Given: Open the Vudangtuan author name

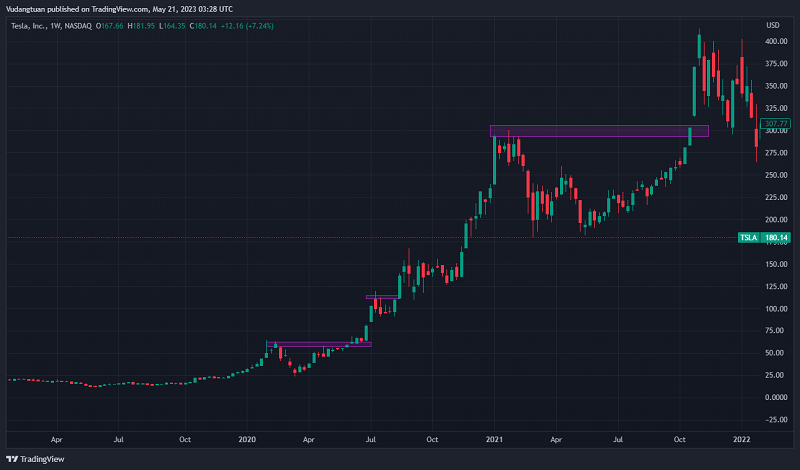Looking at the screenshot, I should [x=30, y=8].
